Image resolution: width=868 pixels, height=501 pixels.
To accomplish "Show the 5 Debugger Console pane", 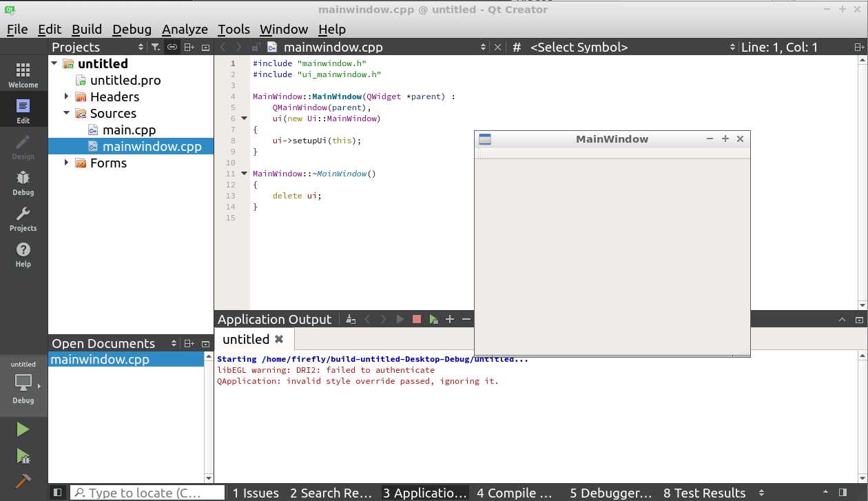I will pos(611,493).
